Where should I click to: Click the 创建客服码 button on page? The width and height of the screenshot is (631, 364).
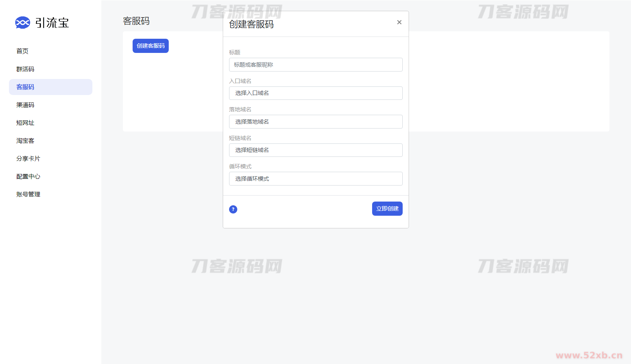pyautogui.click(x=150, y=46)
